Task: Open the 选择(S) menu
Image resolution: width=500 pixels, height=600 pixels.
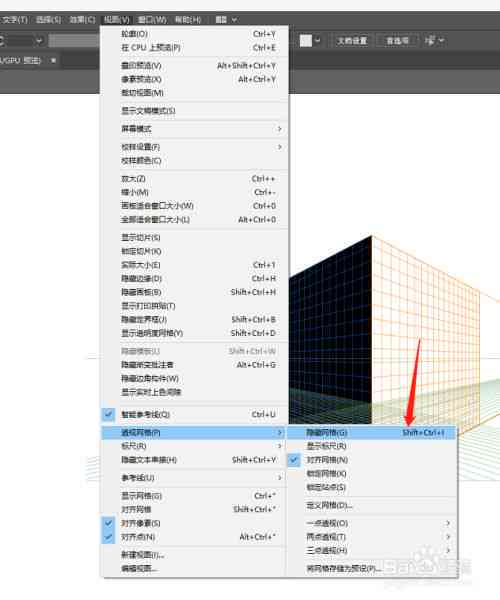Action: tap(48, 20)
